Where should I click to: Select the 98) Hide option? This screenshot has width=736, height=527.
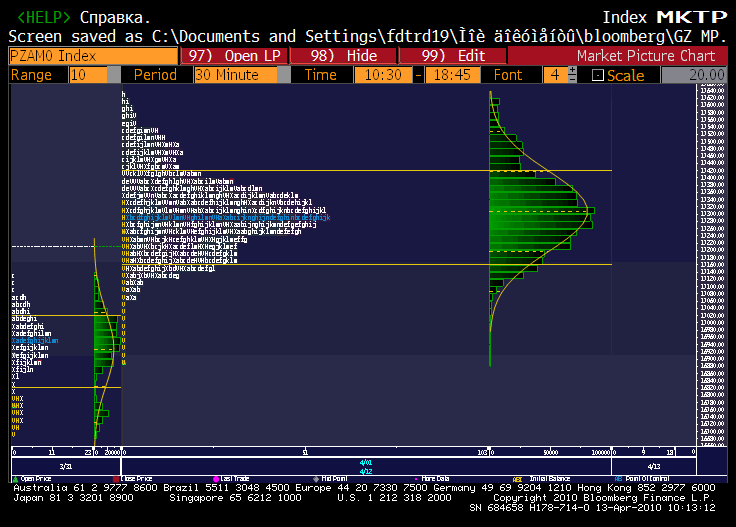(x=343, y=56)
